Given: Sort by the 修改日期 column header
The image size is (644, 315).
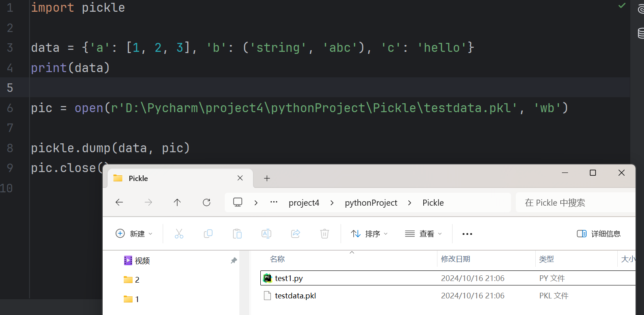Looking at the screenshot, I should click(456, 259).
